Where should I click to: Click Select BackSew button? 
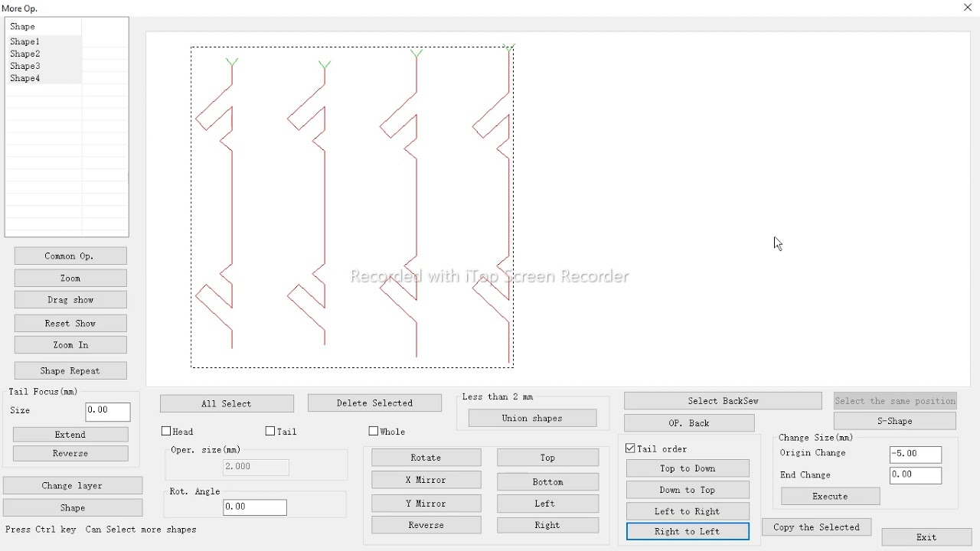click(x=723, y=401)
